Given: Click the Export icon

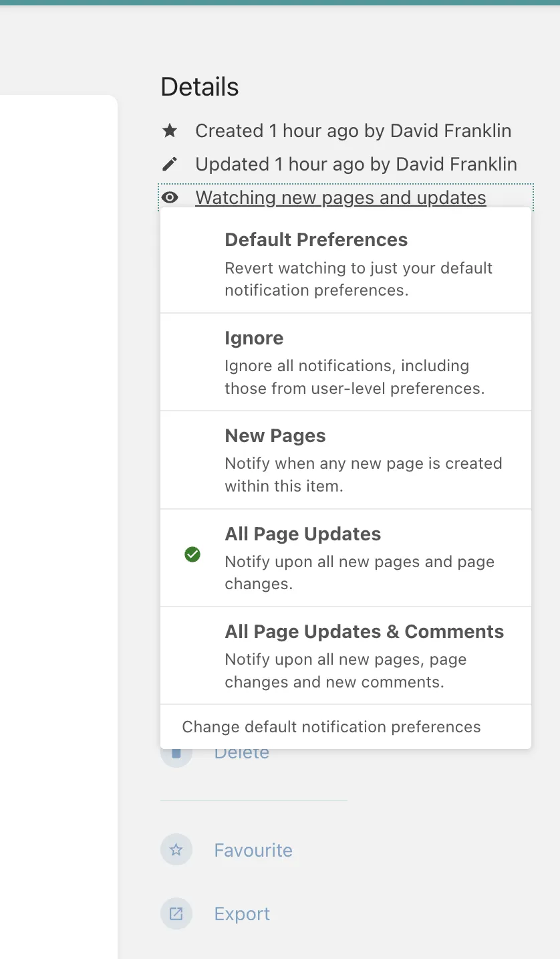Looking at the screenshot, I should [x=176, y=914].
